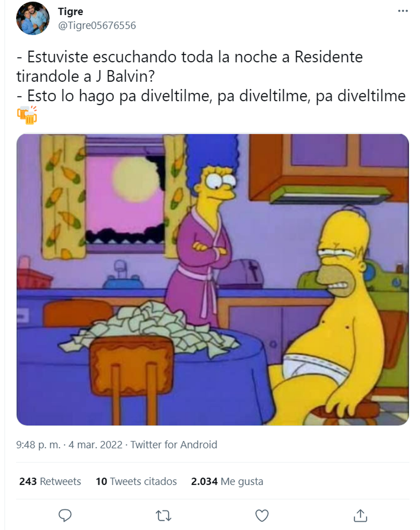The width and height of the screenshot is (420, 530).
Task: Open the attached Simpsons meme image
Action: pyautogui.click(x=213, y=280)
